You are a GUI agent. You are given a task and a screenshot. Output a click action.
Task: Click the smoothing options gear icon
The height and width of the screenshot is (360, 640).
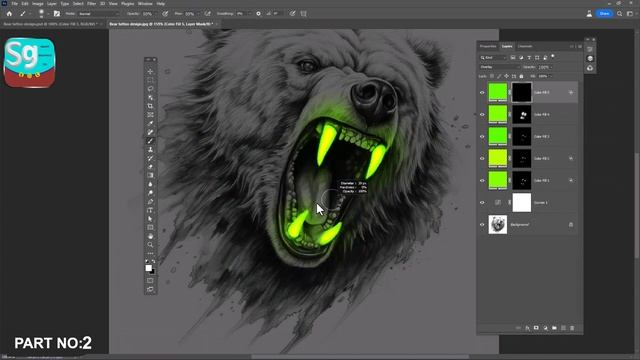point(258,13)
